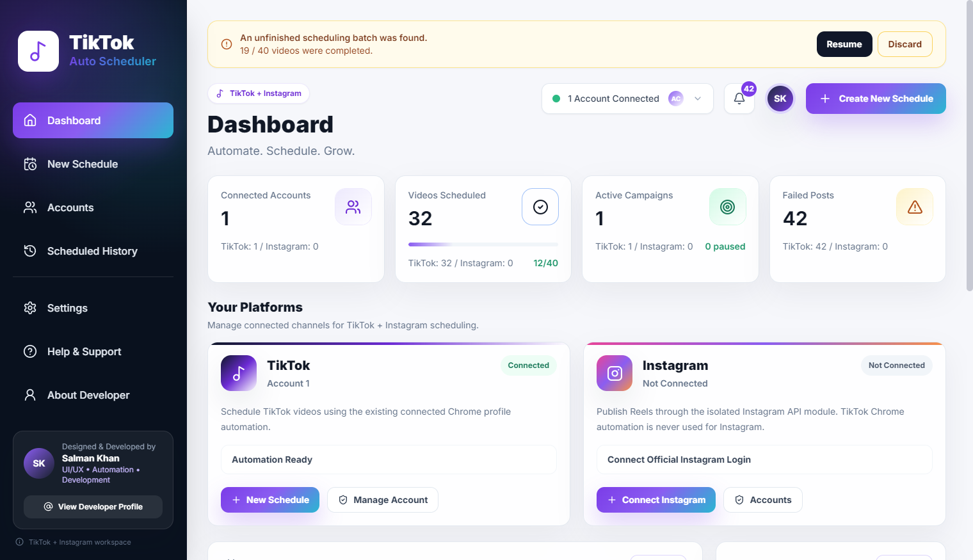Click Connect Official Instagram Login text box
The height and width of the screenshot is (560, 973).
(764, 460)
